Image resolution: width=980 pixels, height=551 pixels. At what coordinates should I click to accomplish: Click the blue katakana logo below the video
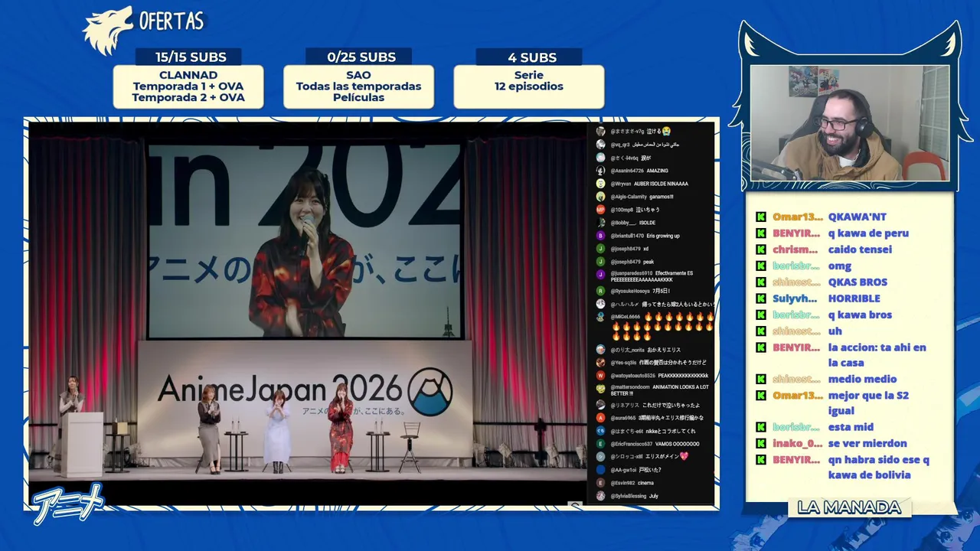(67, 505)
